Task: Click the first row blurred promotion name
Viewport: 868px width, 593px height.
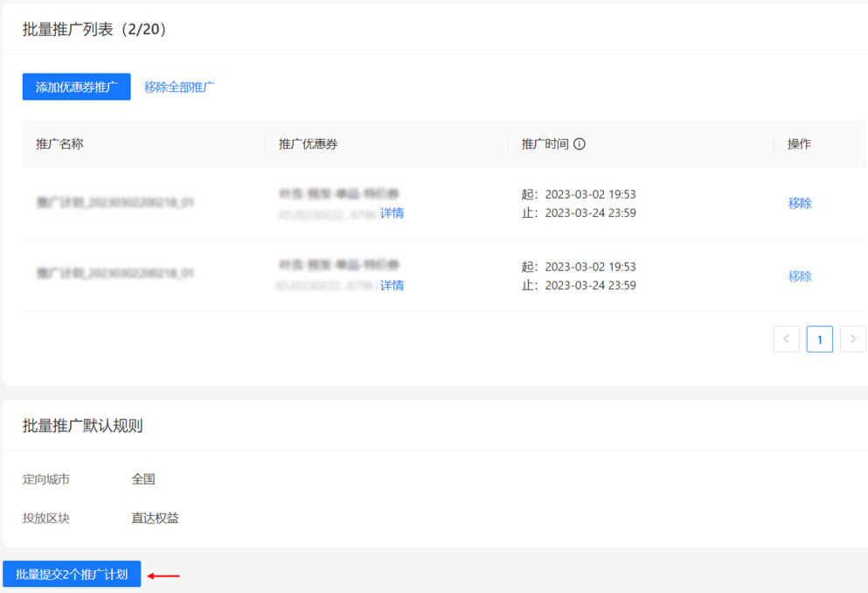Action: point(115,203)
